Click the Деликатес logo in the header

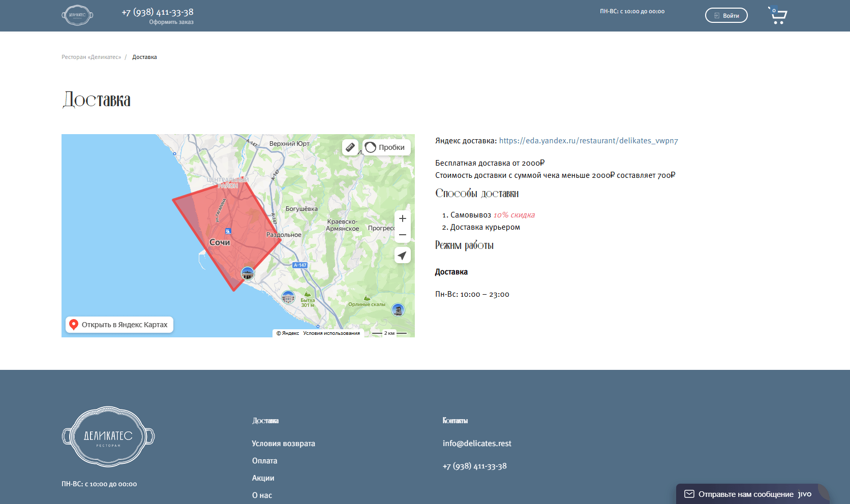[x=77, y=15]
